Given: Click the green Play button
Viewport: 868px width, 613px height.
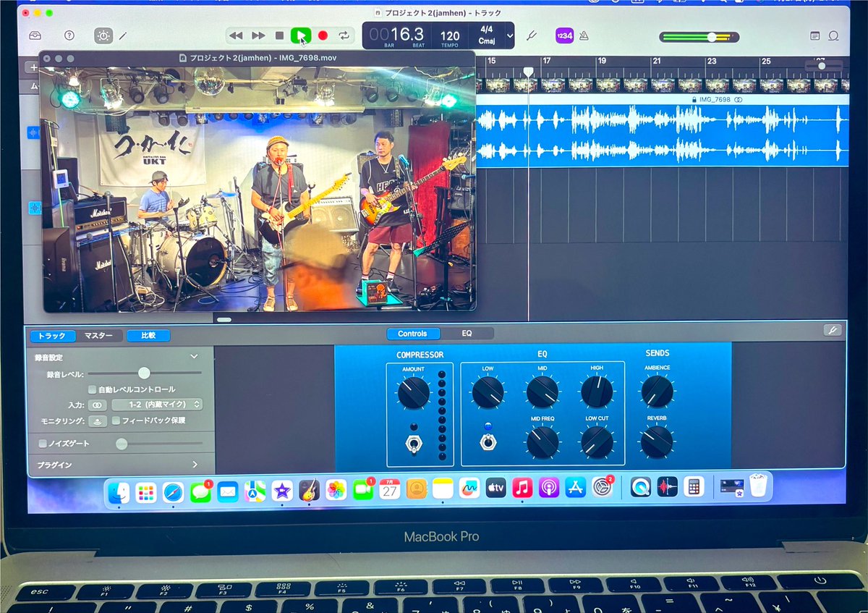Looking at the screenshot, I should (301, 35).
